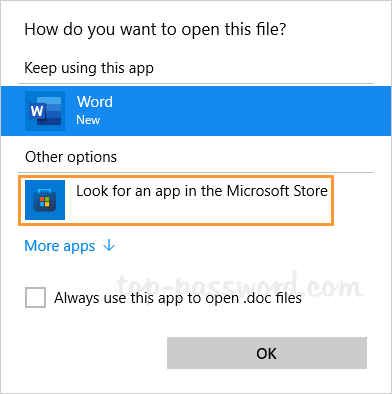Click the down arrow beside More apps
Viewport: 392px width, 394px height.
[x=109, y=246]
